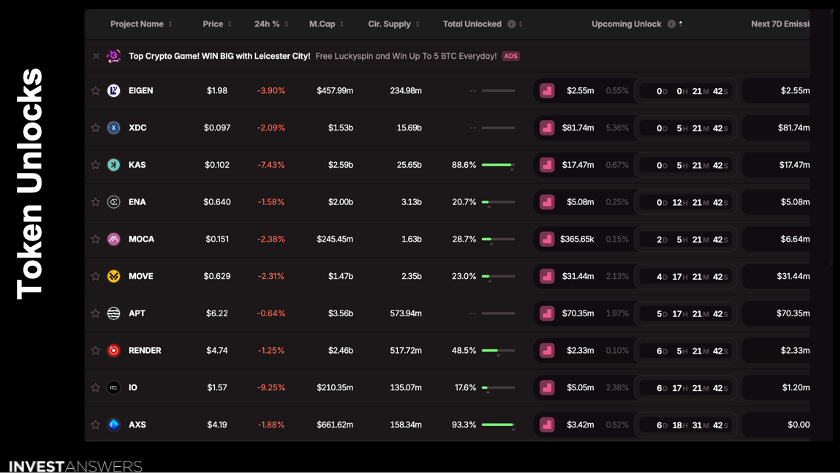Click the IO project logo
The height and width of the screenshot is (473, 840).
click(x=114, y=387)
